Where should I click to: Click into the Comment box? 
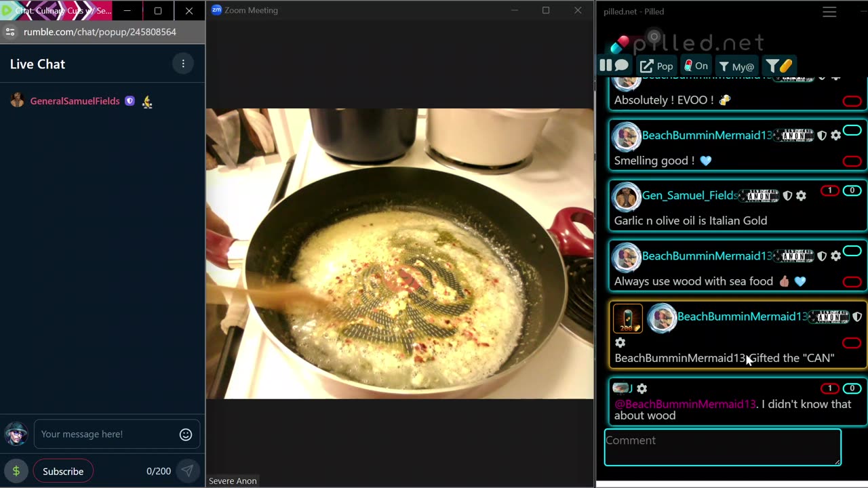723,447
